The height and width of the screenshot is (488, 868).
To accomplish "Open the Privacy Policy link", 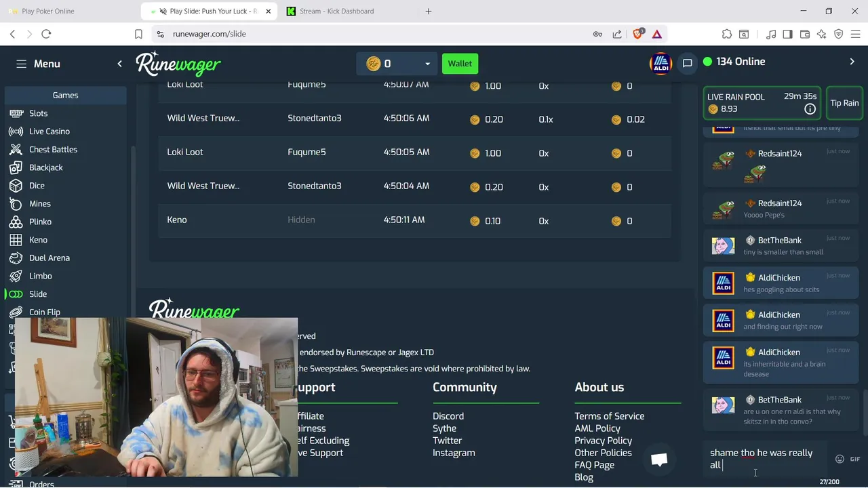I will pyautogui.click(x=604, y=441).
